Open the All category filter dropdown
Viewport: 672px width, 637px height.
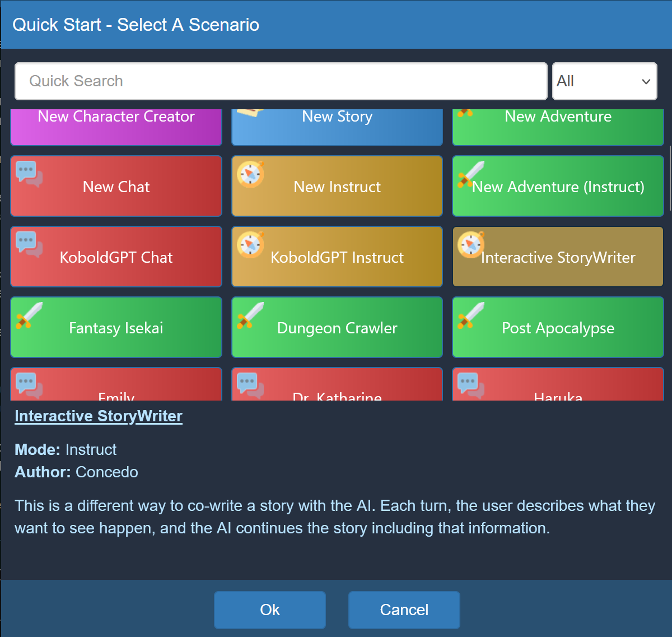[605, 81]
